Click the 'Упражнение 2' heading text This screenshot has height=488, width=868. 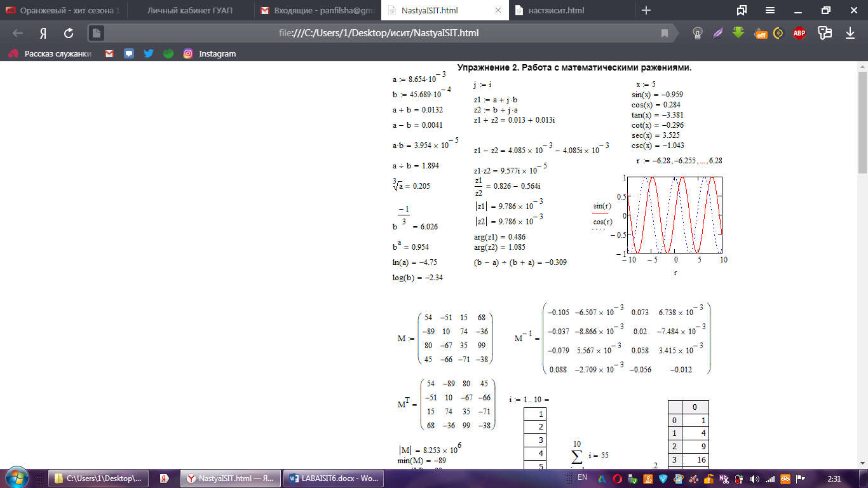tap(574, 68)
